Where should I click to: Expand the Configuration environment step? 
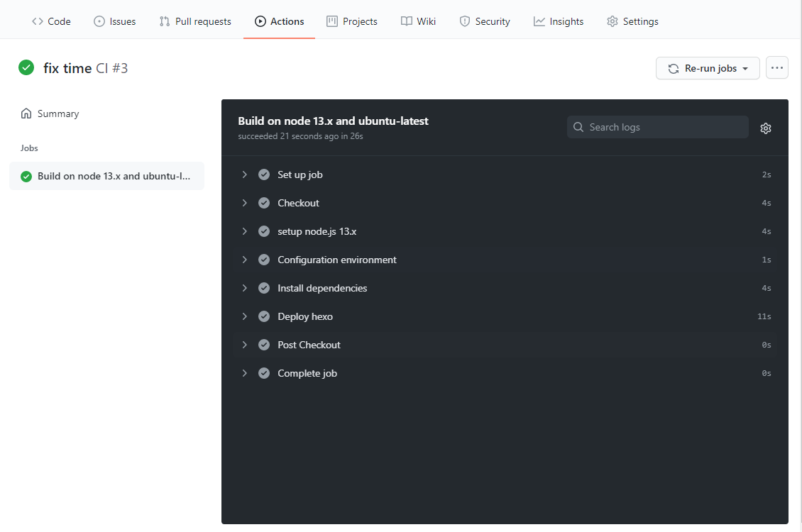(245, 260)
